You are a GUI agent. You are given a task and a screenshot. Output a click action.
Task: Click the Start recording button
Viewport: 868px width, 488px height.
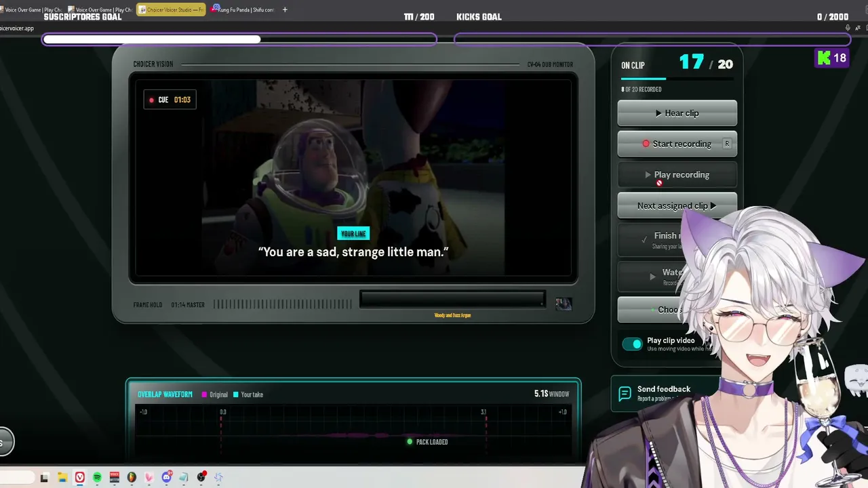[677, 144]
